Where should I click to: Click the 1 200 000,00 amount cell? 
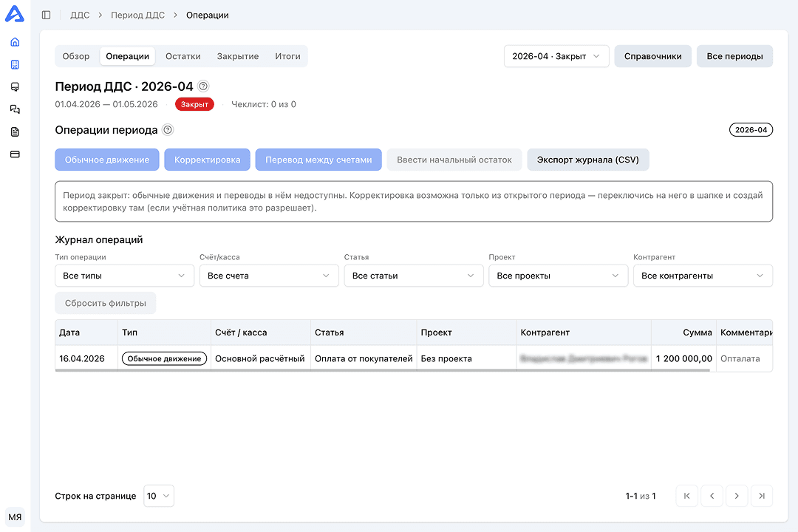[684, 358]
